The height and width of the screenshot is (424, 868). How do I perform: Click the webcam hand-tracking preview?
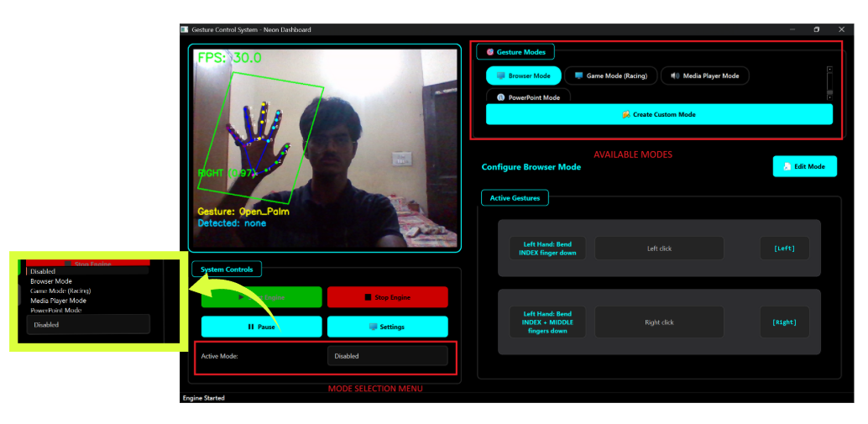tap(324, 149)
